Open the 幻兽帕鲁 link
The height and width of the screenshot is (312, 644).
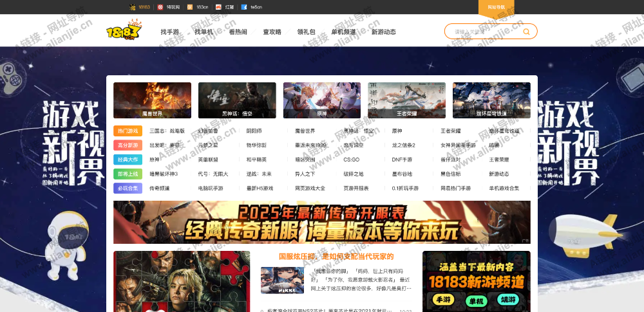[208, 131]
